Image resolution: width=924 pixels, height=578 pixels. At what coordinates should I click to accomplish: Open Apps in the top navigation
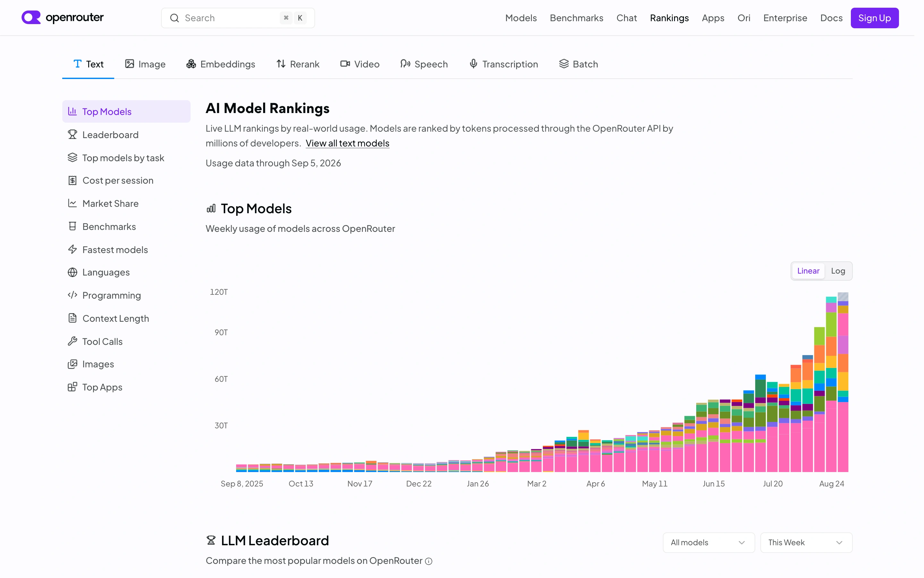(713, 18)
